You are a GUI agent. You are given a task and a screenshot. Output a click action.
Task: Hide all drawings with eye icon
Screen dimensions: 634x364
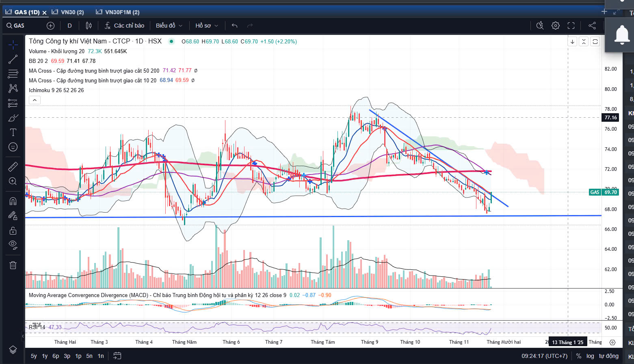point(13,245)
